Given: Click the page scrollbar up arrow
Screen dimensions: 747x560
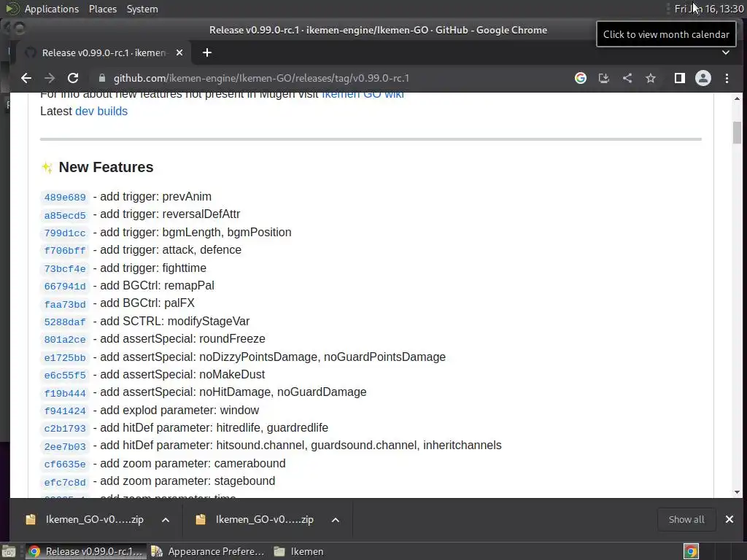Looking at the screenshot, I should point(737,98).
